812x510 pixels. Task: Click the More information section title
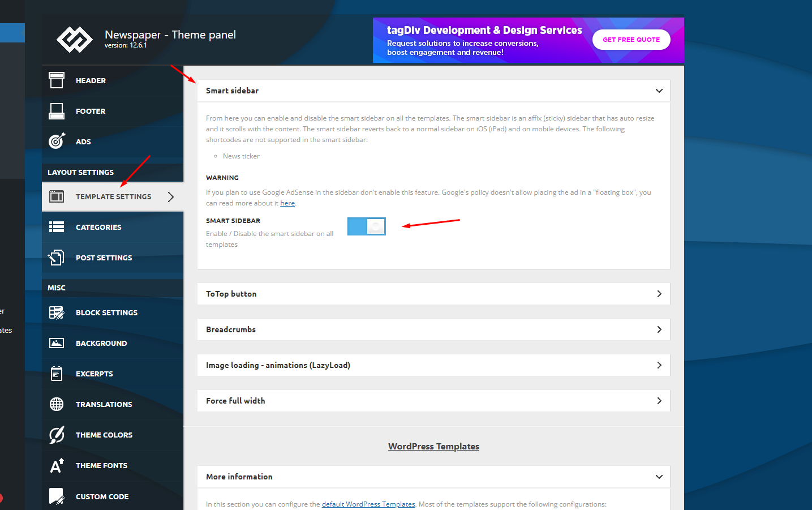pyautogui.click(x=239, y=477)
